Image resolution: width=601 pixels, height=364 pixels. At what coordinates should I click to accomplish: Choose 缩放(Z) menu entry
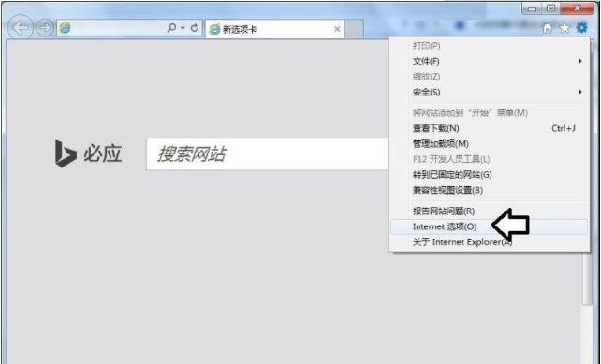pyautogui.click(x=490, y=77)
